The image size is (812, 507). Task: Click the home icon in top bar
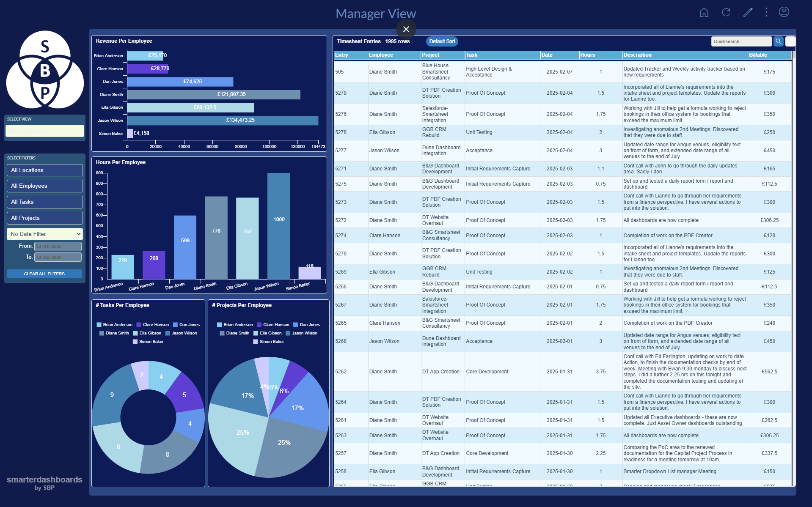point(704,13)
